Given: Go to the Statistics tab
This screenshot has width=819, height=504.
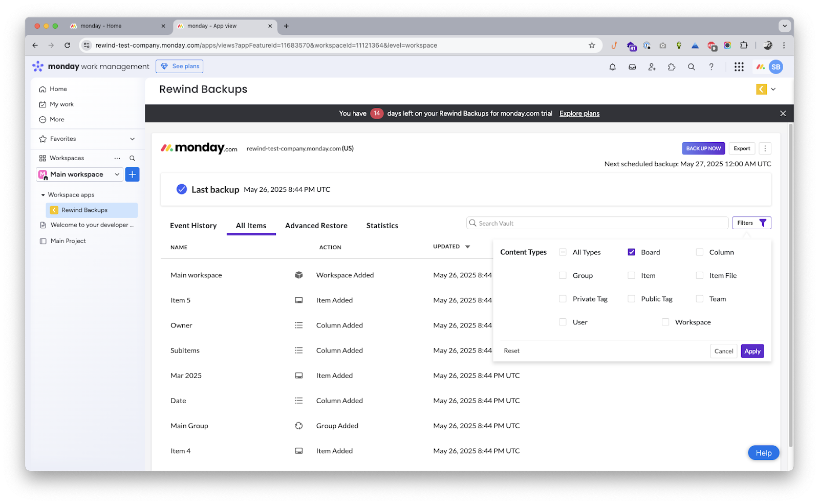Looking at the screenshot, I should (382, 226).
